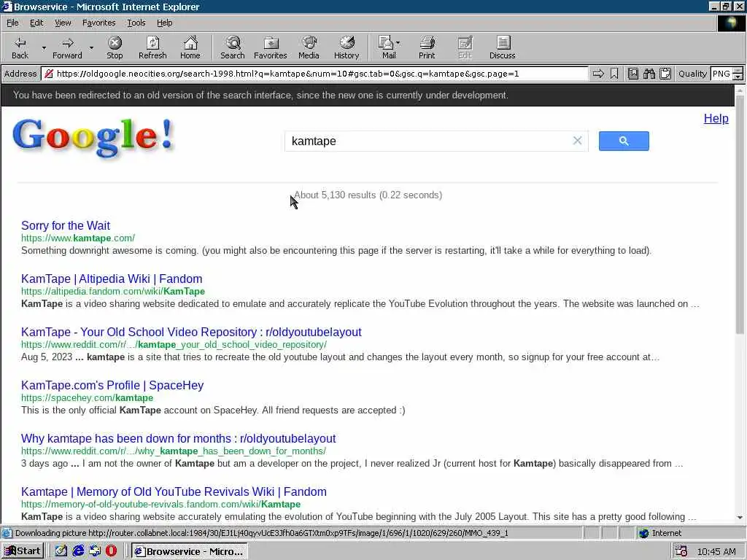The width and height of the screenshot is (747, 560).
Task: Open the Search pane from toolbar
Action: point(233,47)
